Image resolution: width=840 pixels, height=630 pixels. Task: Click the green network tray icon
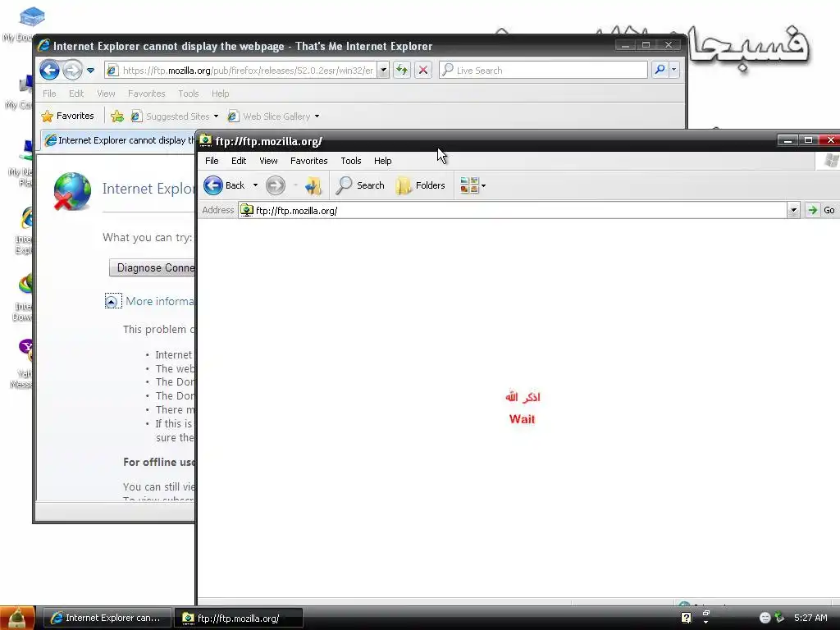(779, 618)
